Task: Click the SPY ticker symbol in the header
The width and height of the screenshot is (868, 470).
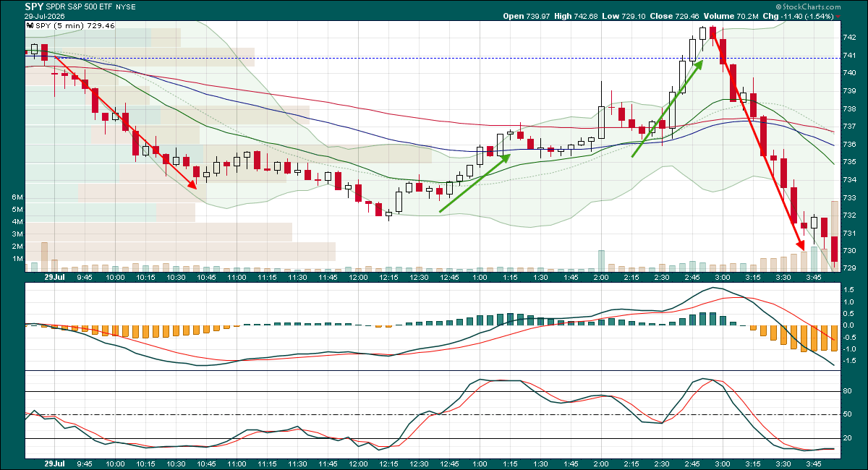Action: pyautogui.click(x=35, y=6)
